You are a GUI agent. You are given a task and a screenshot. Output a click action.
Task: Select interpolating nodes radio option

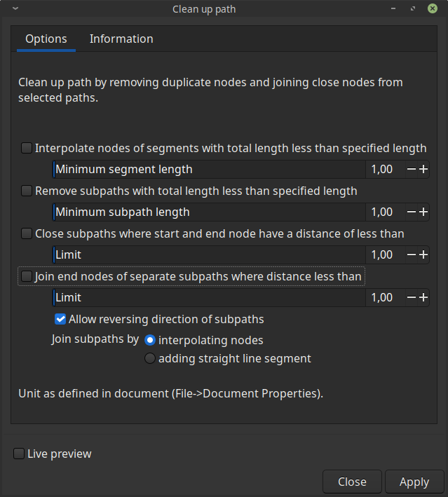(149, 340)
